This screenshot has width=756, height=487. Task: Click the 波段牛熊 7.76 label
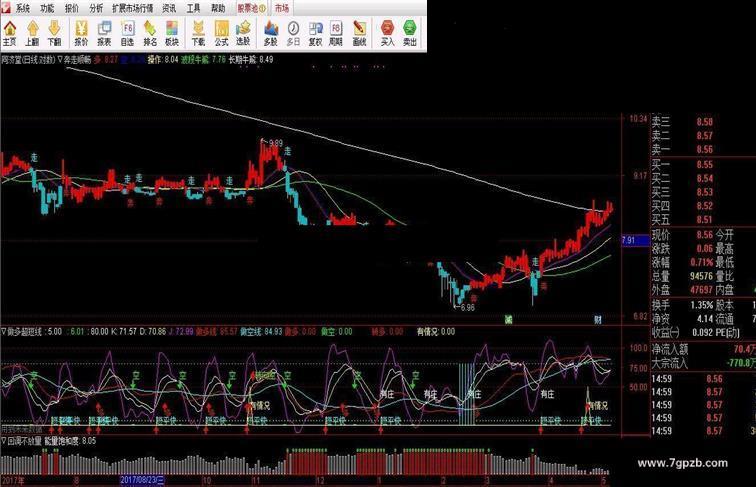pos(203,60)
